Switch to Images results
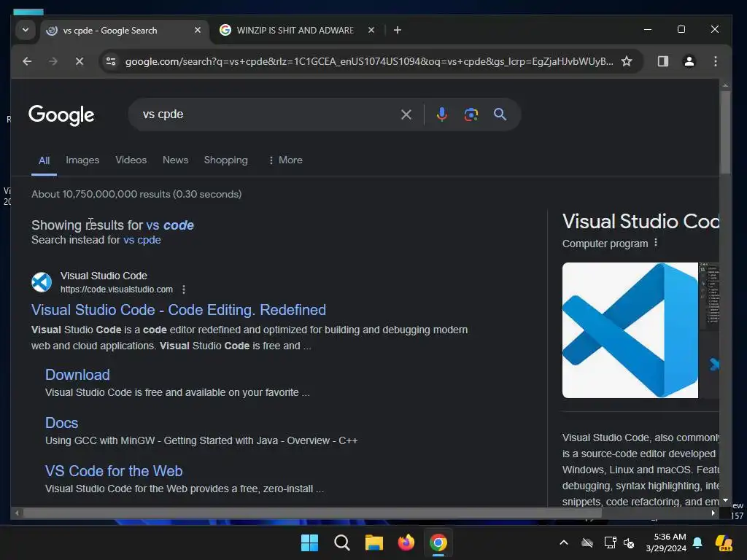 (82, 160)
